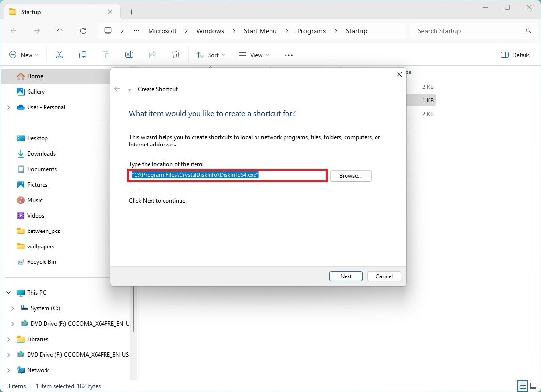Screen dimensions: 541x392
Task: Click the Copy icon in the toolbar
Action: click(x=82, y=55)
